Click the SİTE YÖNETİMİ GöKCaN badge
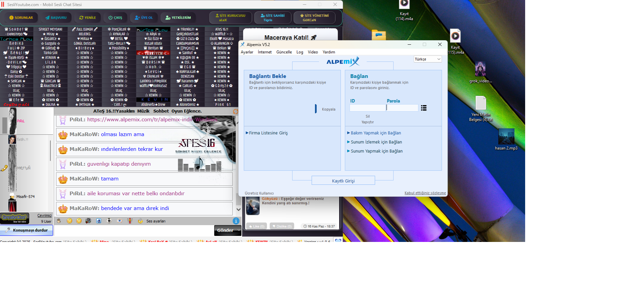The height and width of the screenshot is (292, 644). 314,17
